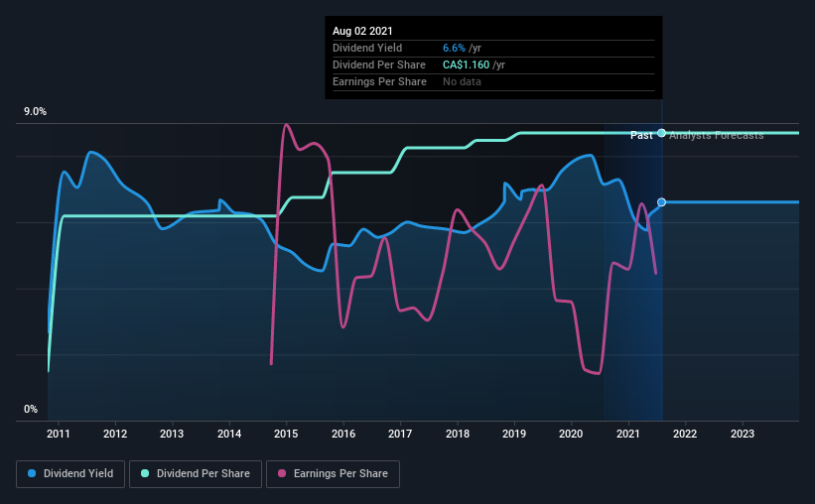The height and width of the screenshot is (504, 815).
Task: Click the CA$1.160 dividend per share value
Action: 466,64
